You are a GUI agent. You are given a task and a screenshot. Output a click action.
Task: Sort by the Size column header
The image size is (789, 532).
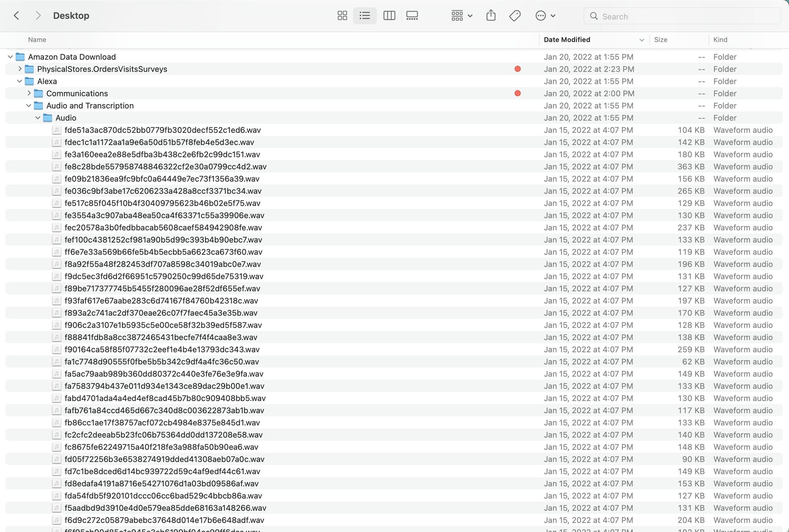pyautogui.click(x=660, y=40)
